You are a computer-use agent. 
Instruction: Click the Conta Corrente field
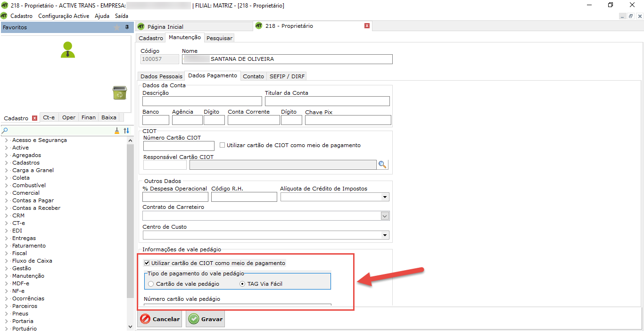(x=254, y=120)
